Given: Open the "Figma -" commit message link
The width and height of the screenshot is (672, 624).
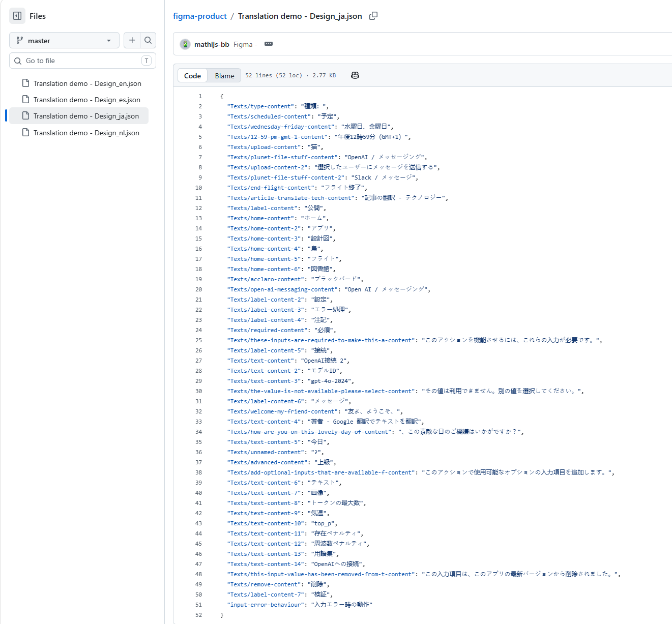Looking at the screenshot, I should click(x=245, y=44).
